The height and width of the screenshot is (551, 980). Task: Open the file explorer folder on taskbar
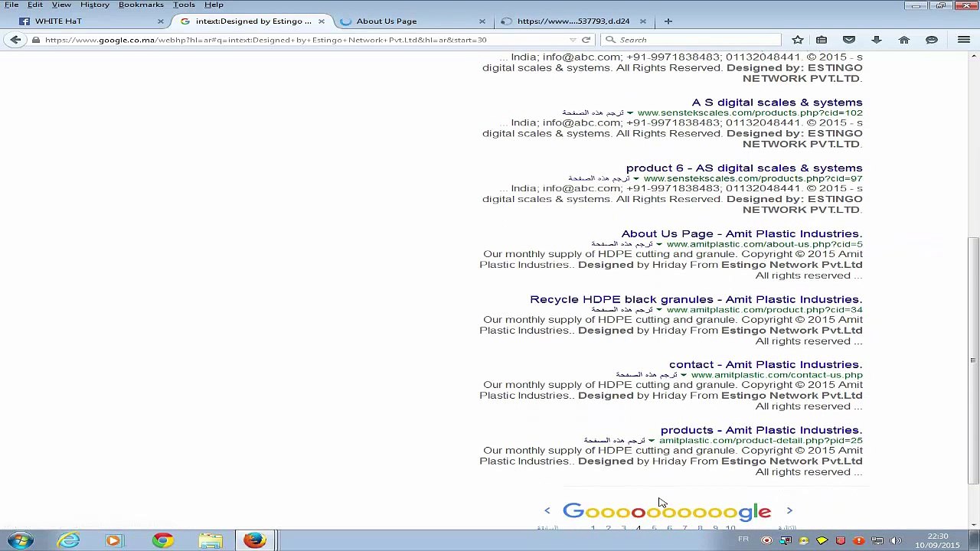pyautogui.click(x=211, y=540)
